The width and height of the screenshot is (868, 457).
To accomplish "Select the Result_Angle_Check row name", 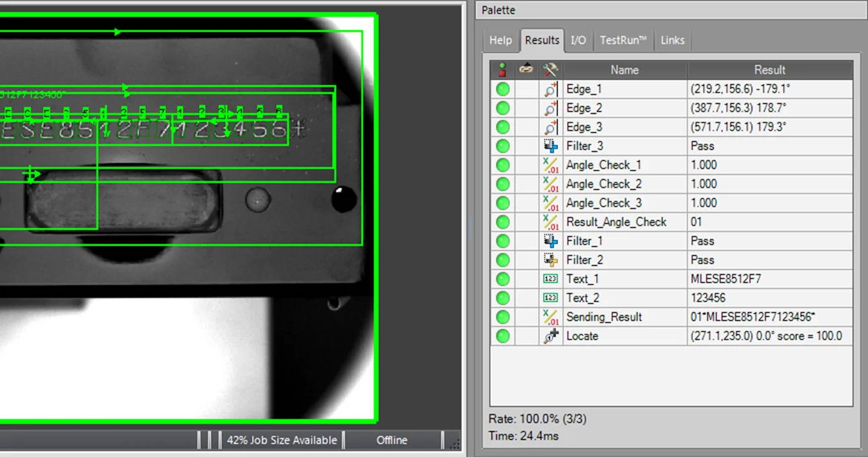I will click(x=616, y=222).
